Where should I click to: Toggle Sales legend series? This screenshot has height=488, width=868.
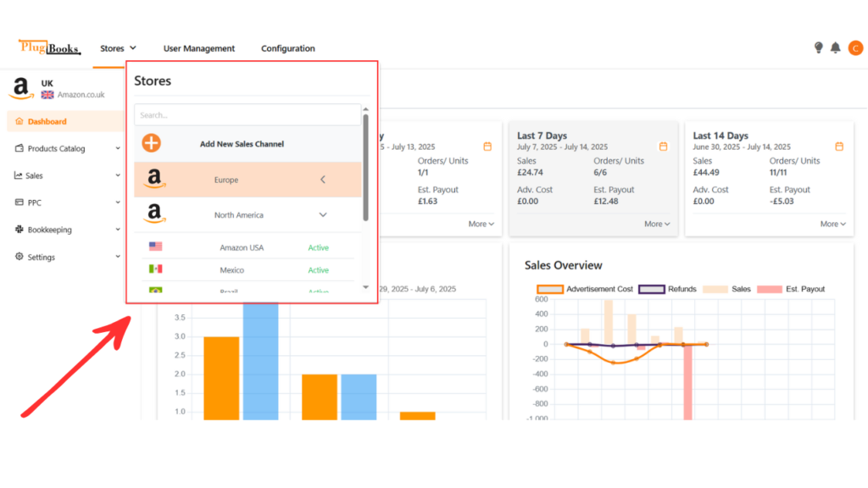[726, 289]
